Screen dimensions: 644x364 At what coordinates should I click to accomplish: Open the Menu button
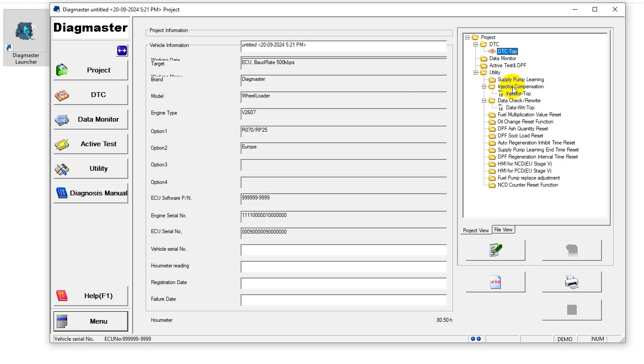pyautogui.click(x=91, y=321)
